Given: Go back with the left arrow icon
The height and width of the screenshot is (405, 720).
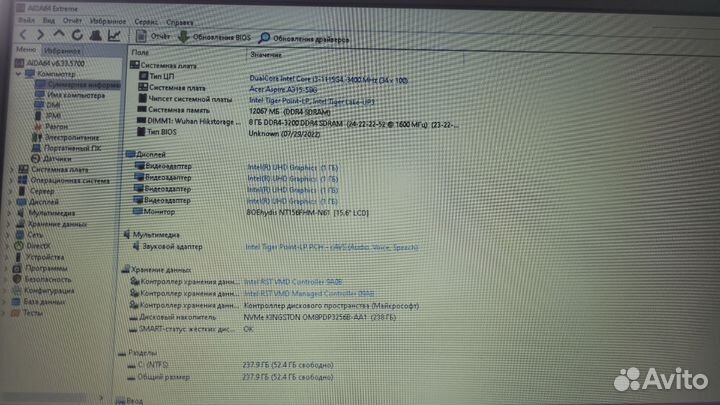Looking at the screenshot, I should (x=23, y=34).
